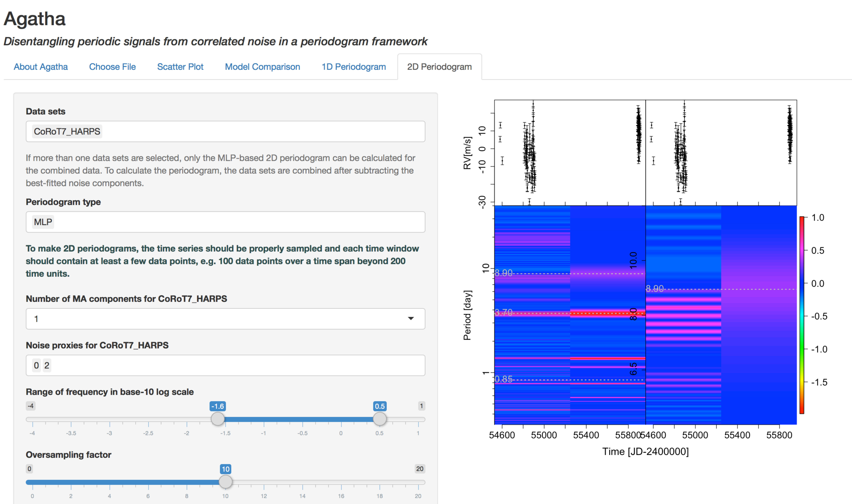Switch to the Choose File tab

112,67
